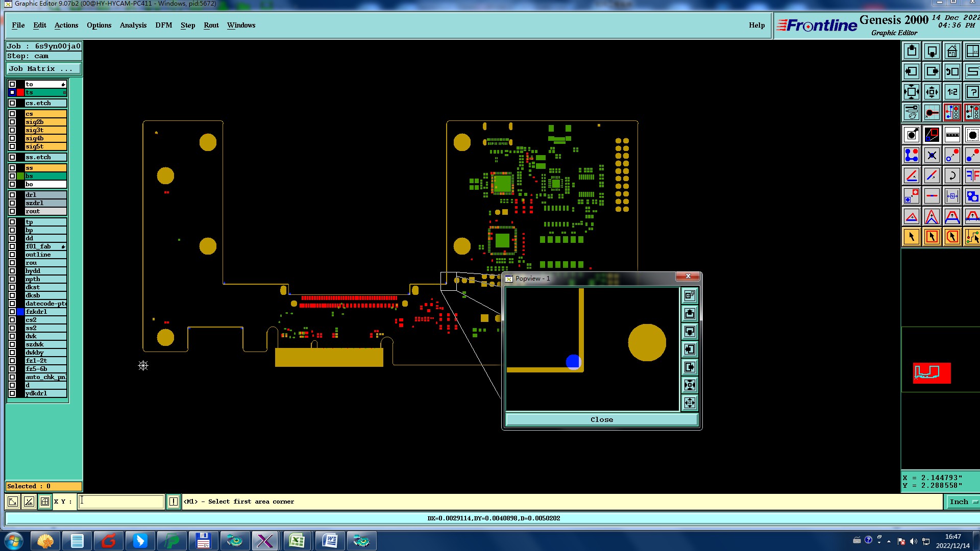The image size is (980, 551).
Task: Click pan left icon in Popview window
Action: pos(690,349)
